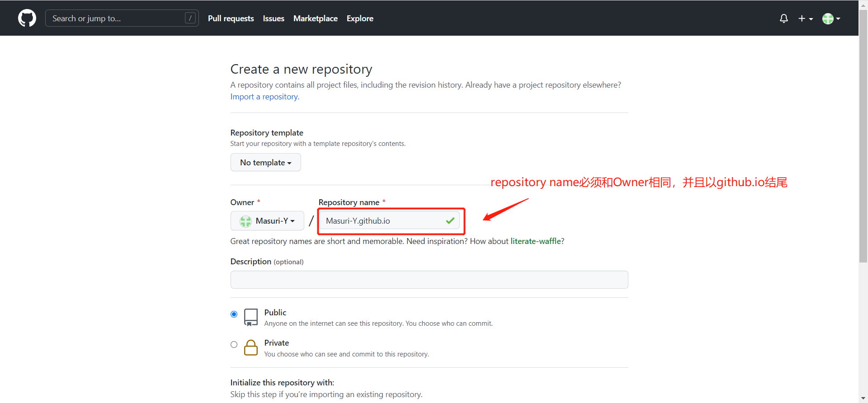Select the Public radio button

[234, 314]
